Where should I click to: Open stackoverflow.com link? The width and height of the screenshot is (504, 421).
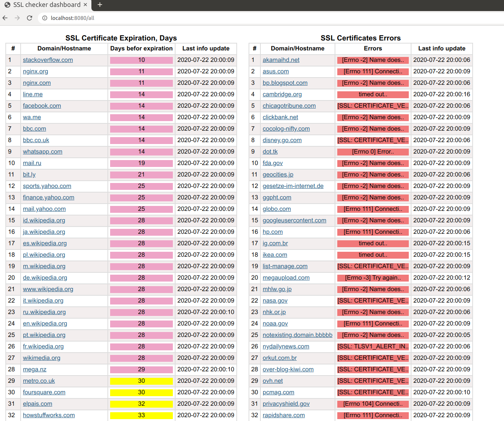48,60
